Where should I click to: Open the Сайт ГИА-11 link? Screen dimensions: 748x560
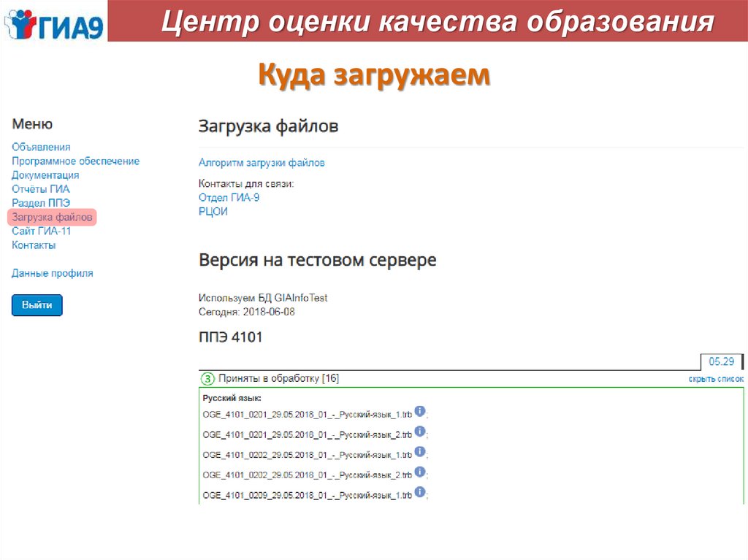click(x=42, y=231)
